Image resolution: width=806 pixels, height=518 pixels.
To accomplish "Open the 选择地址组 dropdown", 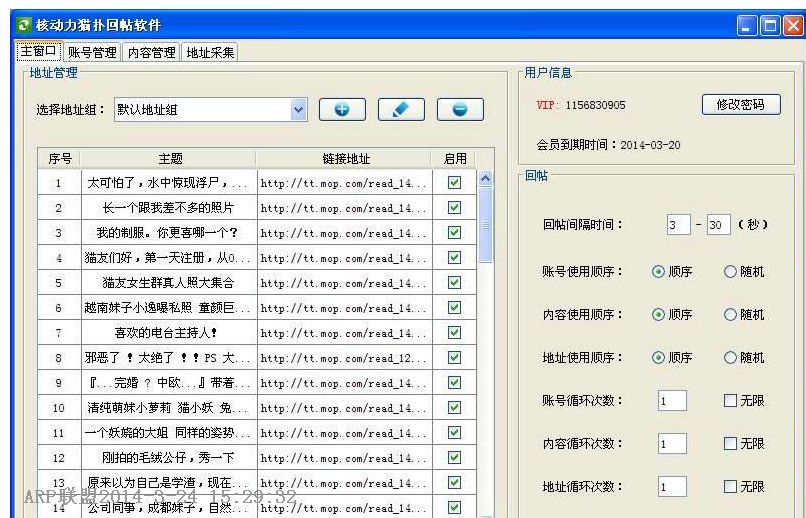I will coord(299,109).
